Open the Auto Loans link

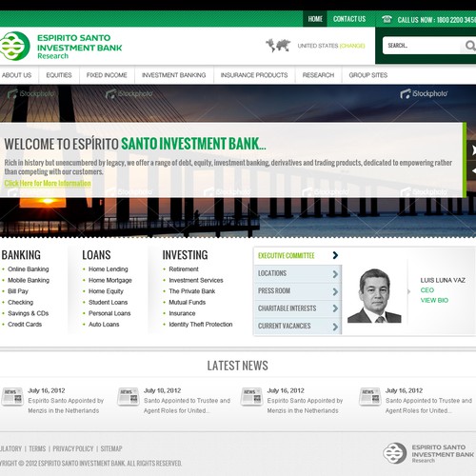click(x=104, y=325)
